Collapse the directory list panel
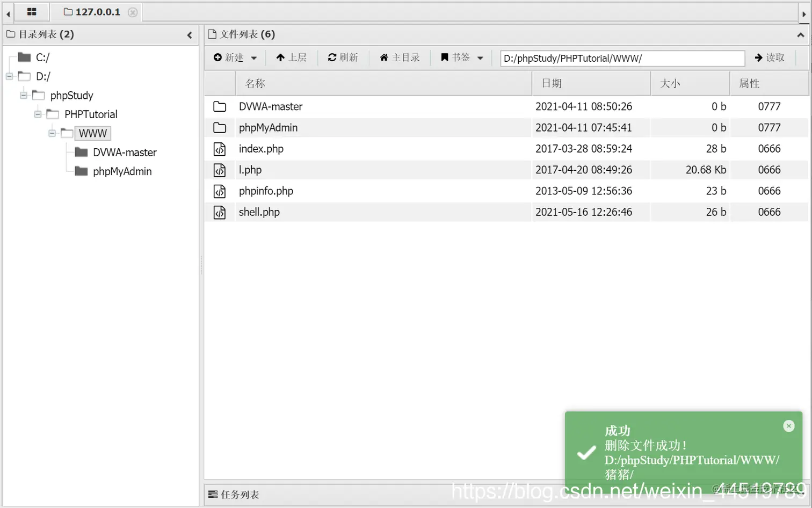812x508 pixels. (x=190, y=35)
